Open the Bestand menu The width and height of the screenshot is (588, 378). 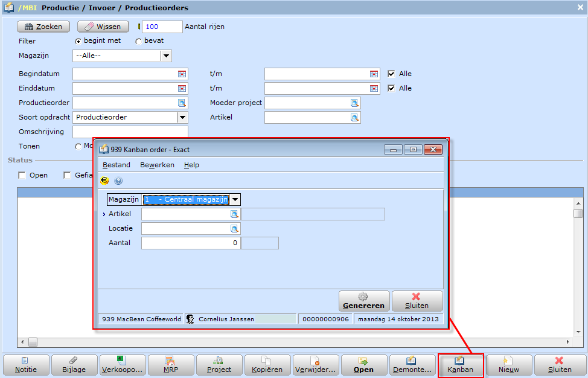point(117,165)
